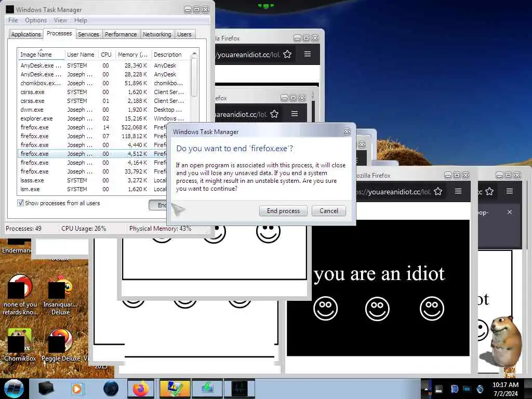Click the CPU Usage: 26% status text

coord(84,229)
